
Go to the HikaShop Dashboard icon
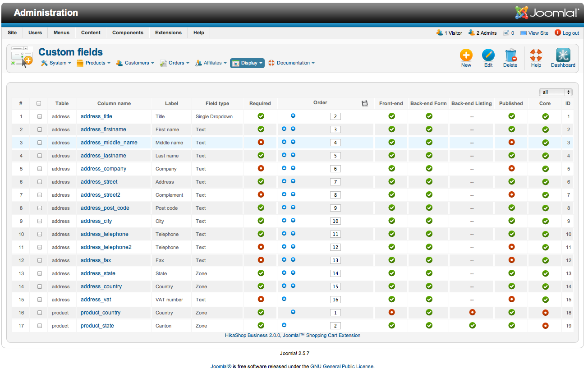[x=563, y=55]
